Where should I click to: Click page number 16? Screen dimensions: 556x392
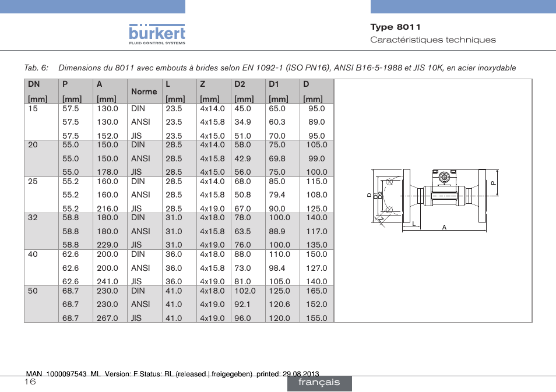(x=30, y=382)
